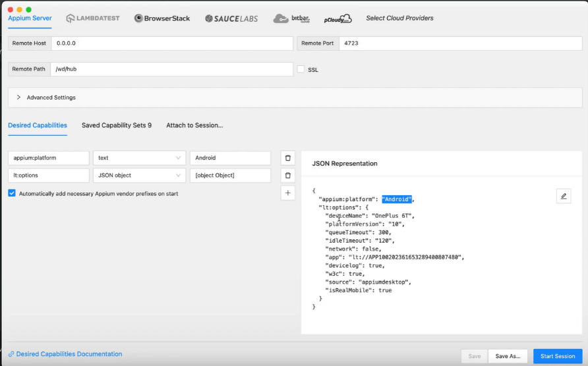Open the JSON object type dropdown
This screenshot has height=366, width=588.
[139, 175]
